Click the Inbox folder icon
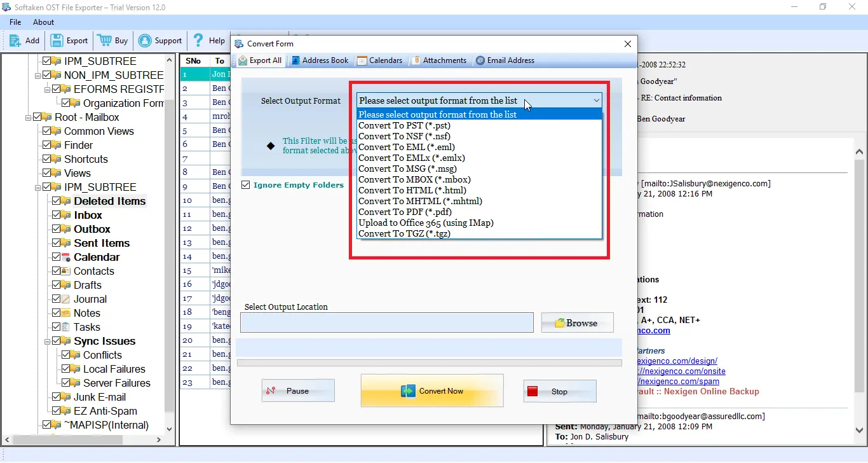This screenshot has height=463, width=868. (x=66, y=215)
